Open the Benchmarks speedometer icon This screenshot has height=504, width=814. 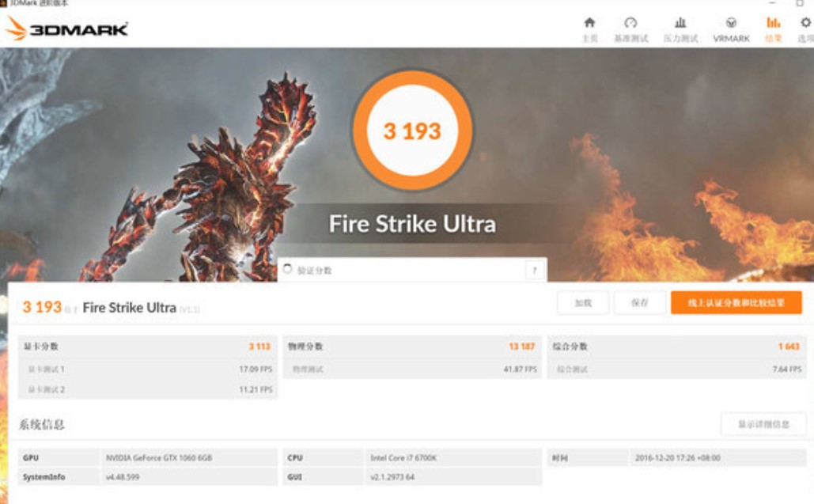(x=630, y=23)
